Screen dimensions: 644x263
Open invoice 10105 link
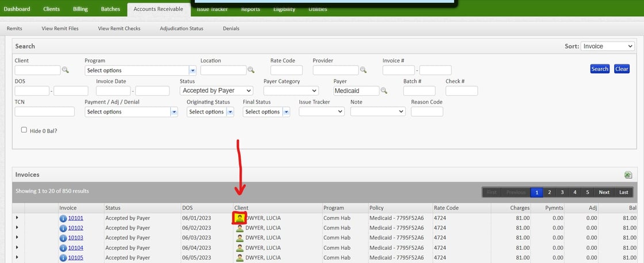tap(75, 258)
